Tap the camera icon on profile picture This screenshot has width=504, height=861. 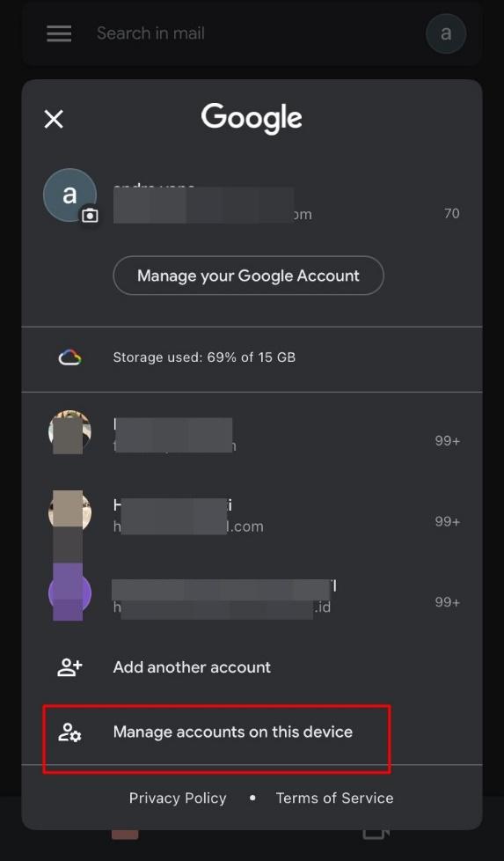point(90,216)
